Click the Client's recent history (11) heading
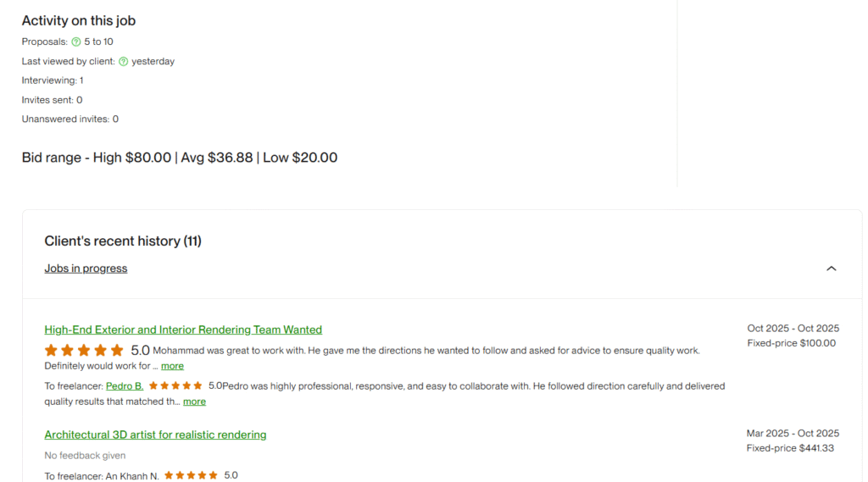 click(123, 241)
